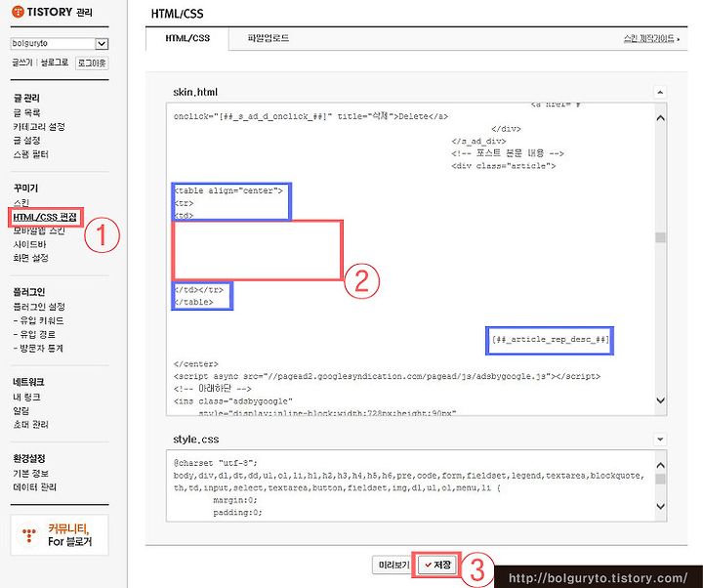The width and height of the screenshot is (703, 588).
Task: Click style.css scrollbar down arrow
Action: (660, 506)
